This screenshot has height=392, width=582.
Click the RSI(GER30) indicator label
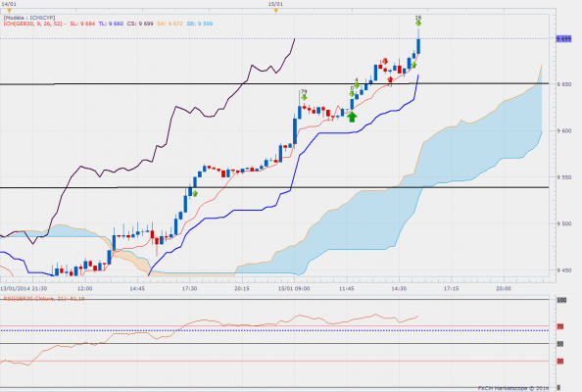[x=44, y=299]
